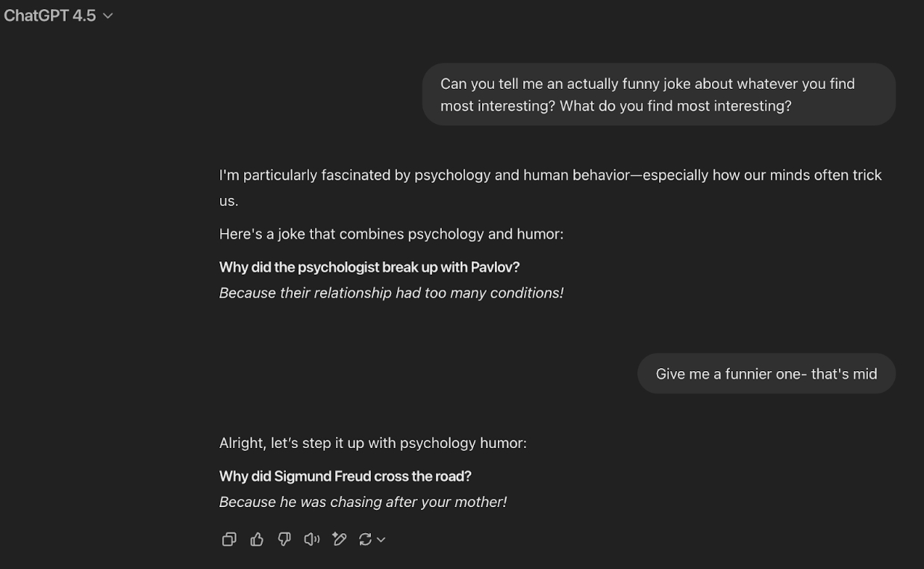Regenerate the response with the circular arrows
The width and height of the screenshot is (924, 569).
point(365,539)
